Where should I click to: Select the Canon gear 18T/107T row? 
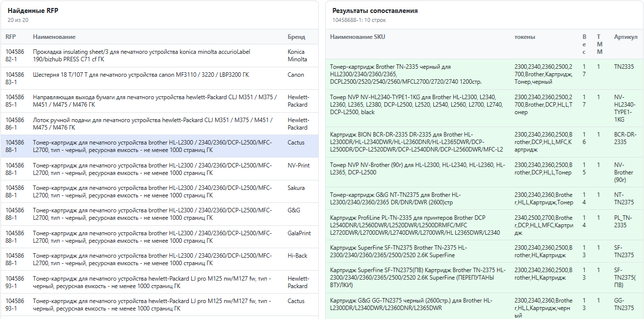pyautogui.click(x=159, y=78)
